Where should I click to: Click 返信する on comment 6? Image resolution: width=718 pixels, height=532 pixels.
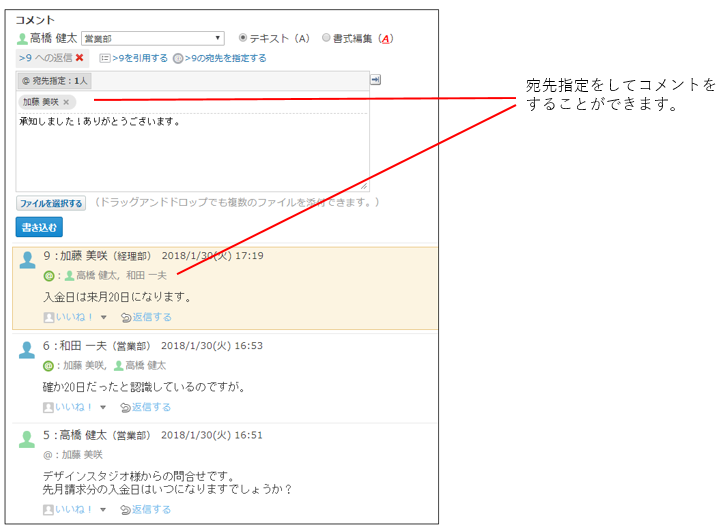pyautogui.click(x=152, y=407)
